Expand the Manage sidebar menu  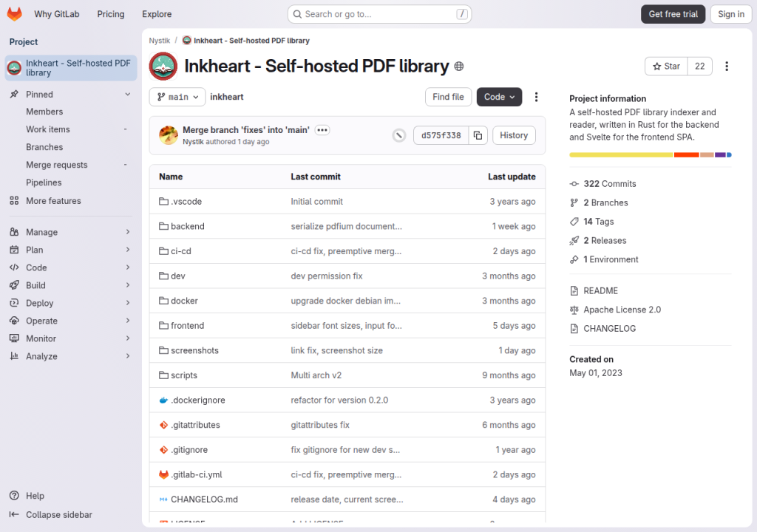tap(70, 232)
